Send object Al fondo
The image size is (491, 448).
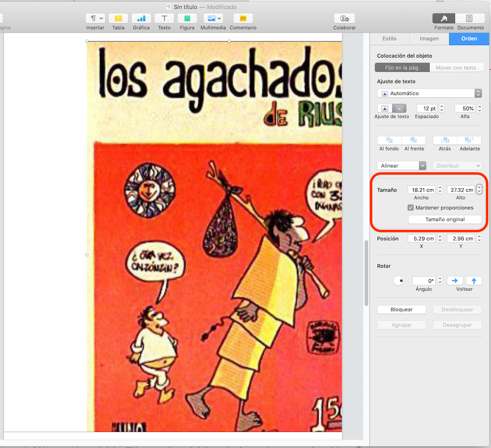(389, 140)
